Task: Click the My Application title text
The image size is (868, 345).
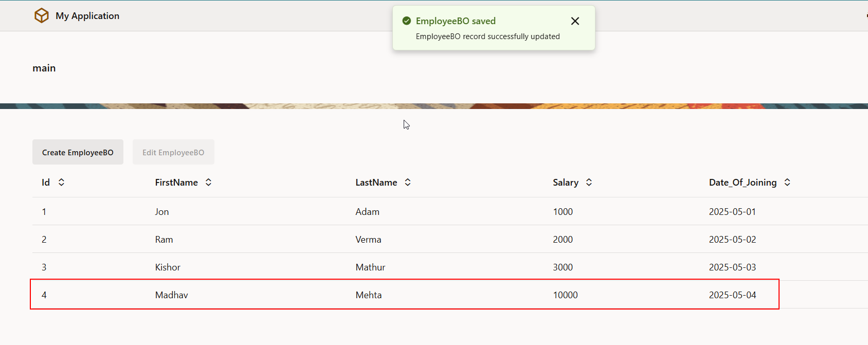Action: point(87,16)
